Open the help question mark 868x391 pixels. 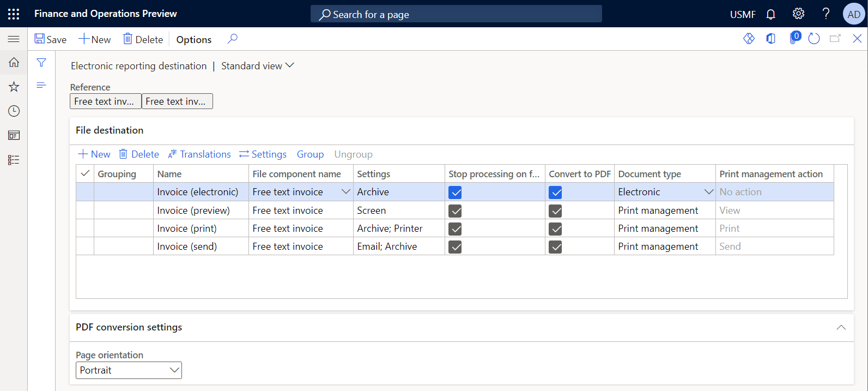coord(826,14)
